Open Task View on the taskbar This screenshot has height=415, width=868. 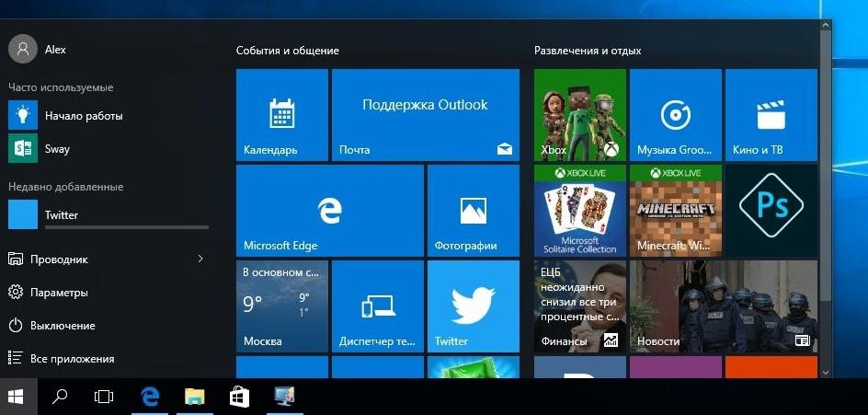pos(104,397)
